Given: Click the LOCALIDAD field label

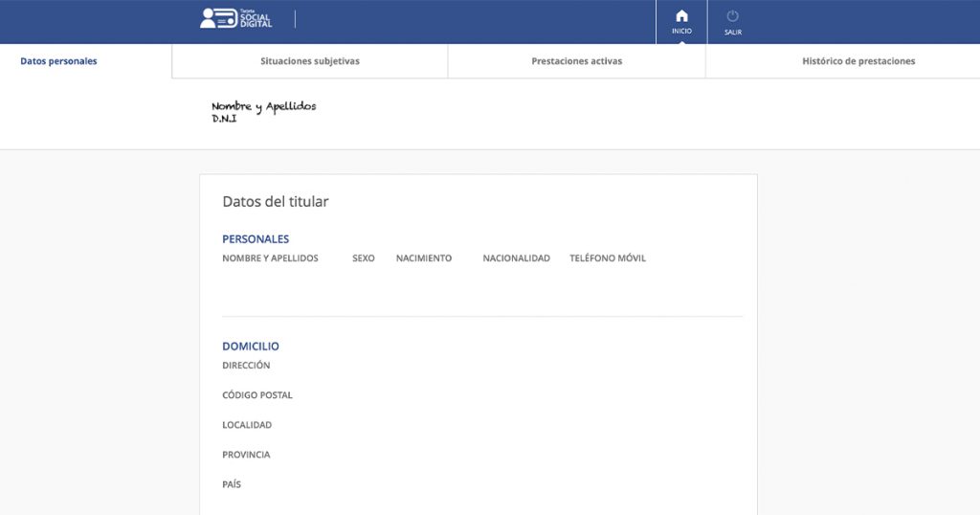Looking at the screenshot, I should point(247,425).
